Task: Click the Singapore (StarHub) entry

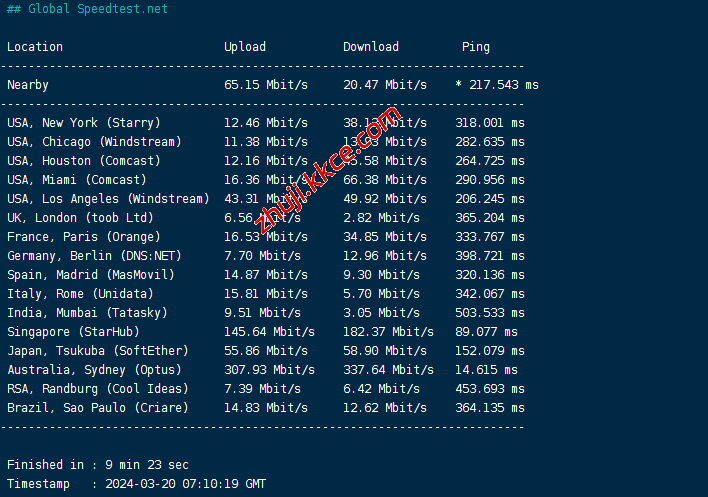Action: [73, 332]
